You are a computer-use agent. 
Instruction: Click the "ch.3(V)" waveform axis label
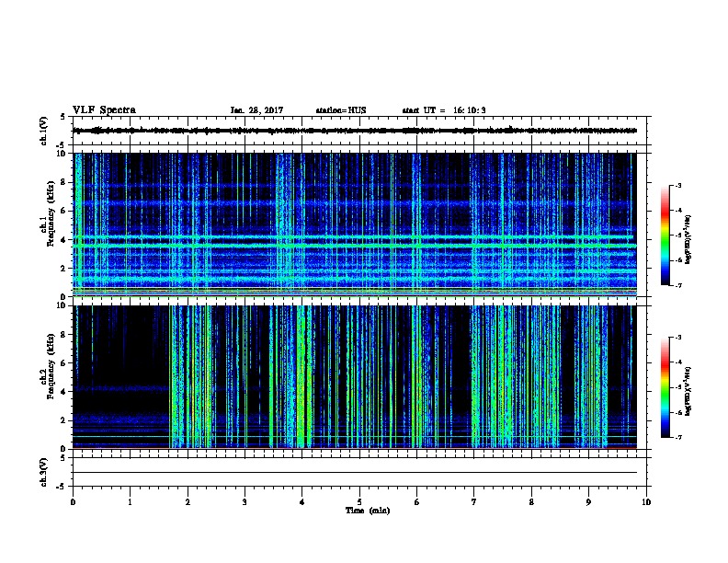[x=44, y=473]
